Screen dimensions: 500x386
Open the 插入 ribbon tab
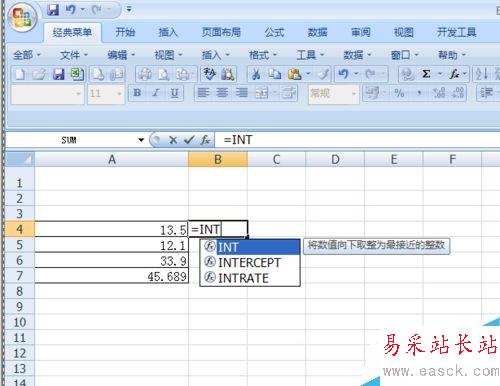[x=168, y=32]
